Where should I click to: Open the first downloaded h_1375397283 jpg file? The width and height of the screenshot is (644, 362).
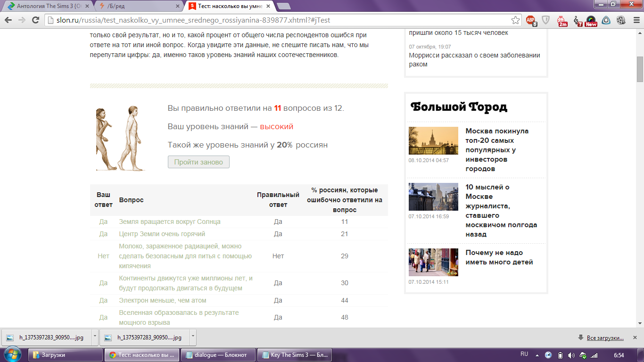(46, 337)
